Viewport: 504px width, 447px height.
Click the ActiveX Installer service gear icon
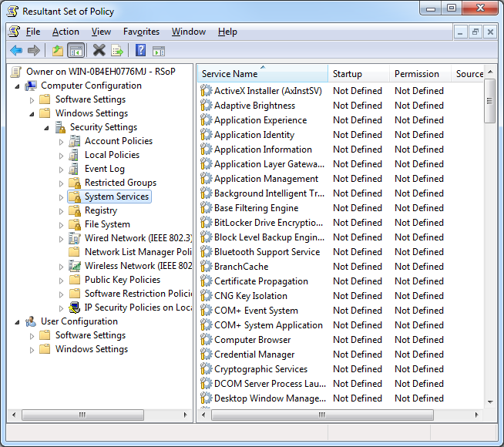206,91
